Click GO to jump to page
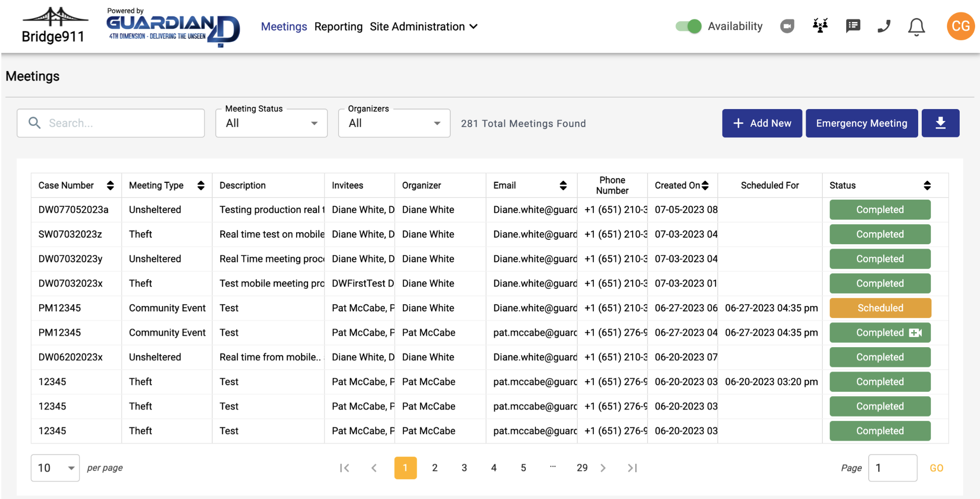This screenshot has height=499, width=980. coord(936,468)
